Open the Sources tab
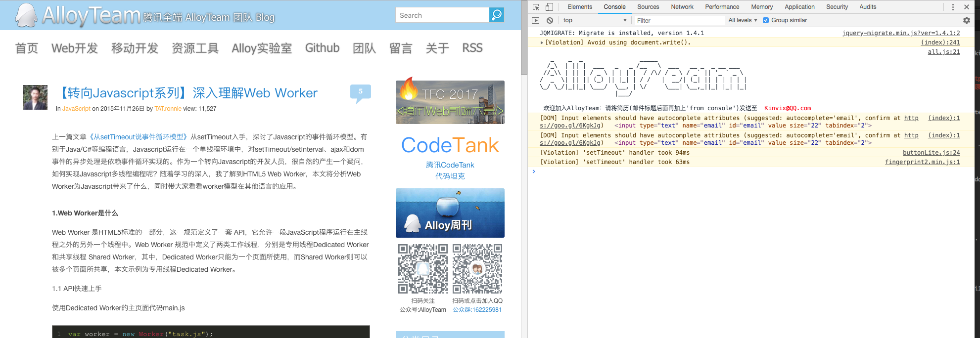Screen dimensions: 980x338 click(x=648, y=7)
